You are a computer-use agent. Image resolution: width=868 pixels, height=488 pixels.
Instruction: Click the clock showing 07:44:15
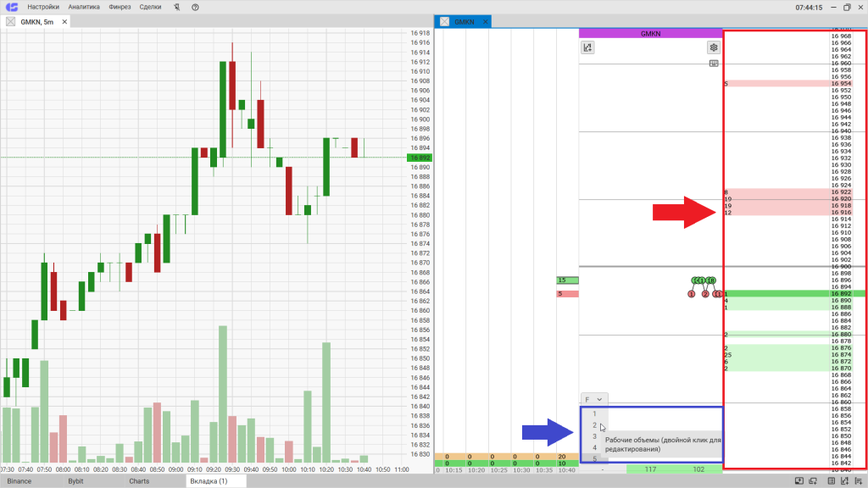click(x=809, y=8)
